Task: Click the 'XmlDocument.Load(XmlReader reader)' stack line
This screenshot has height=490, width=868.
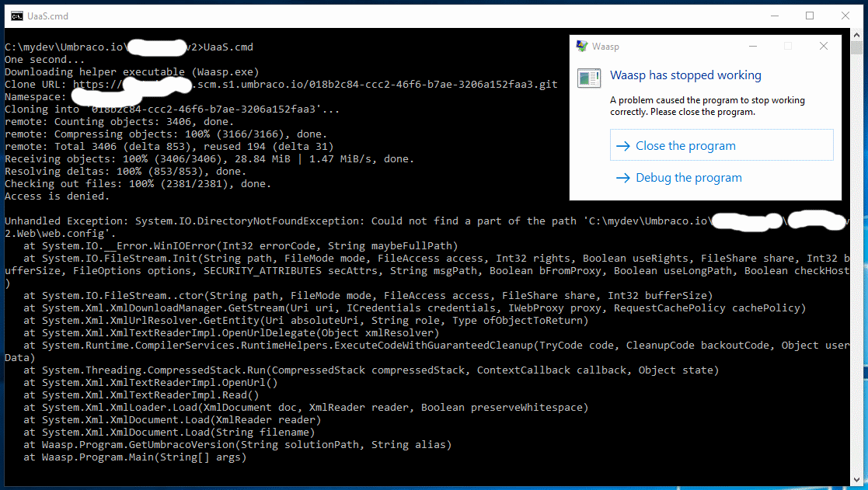Action: 173,420
